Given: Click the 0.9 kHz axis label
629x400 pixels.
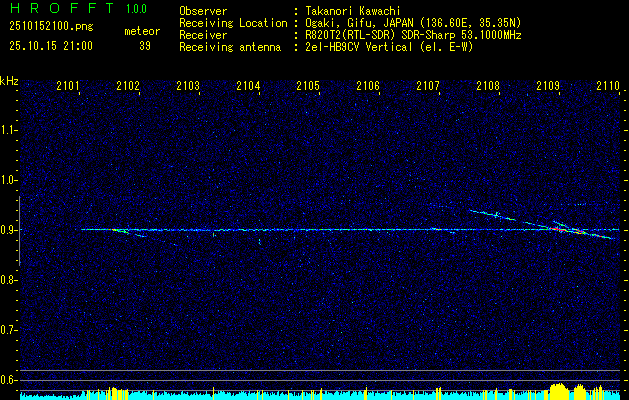Looking at the screenshot, I should pyautogui.click(x=9, y=230).
